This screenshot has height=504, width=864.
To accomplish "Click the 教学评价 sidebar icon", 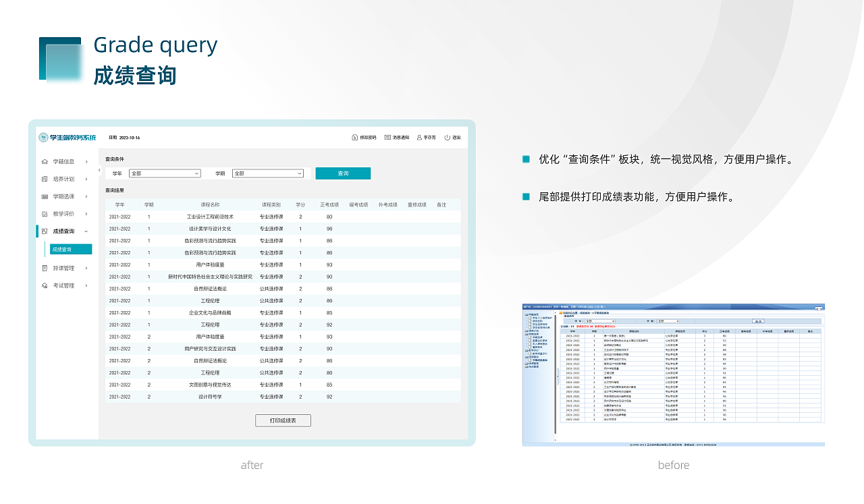I will pyautogui.click(x=45, y=214).
